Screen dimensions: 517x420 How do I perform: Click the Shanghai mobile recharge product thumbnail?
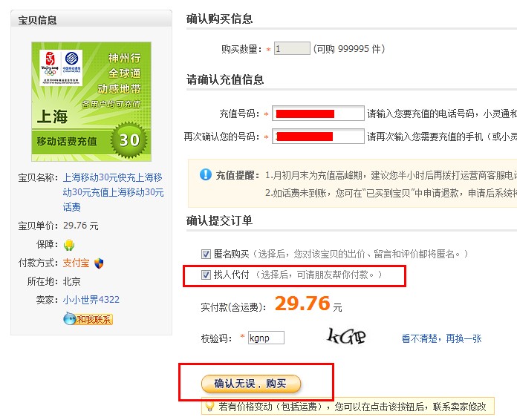[x=91, y=102]
